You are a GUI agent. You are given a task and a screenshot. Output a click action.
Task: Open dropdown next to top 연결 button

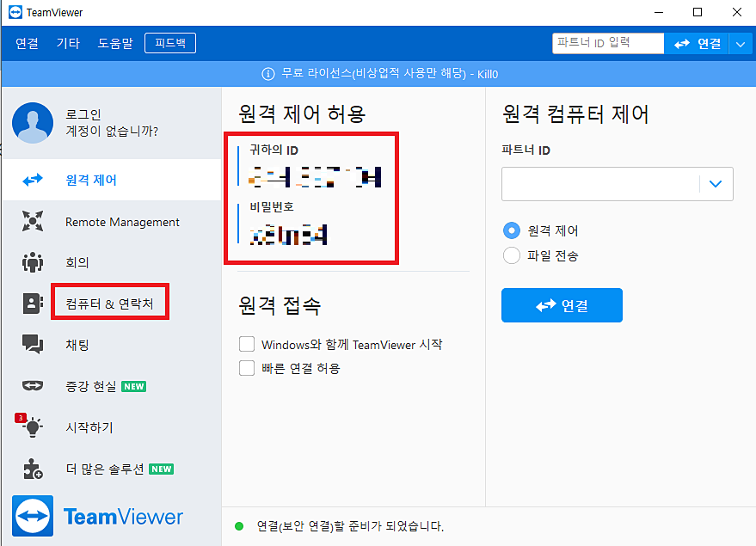(x=741, y=44)
